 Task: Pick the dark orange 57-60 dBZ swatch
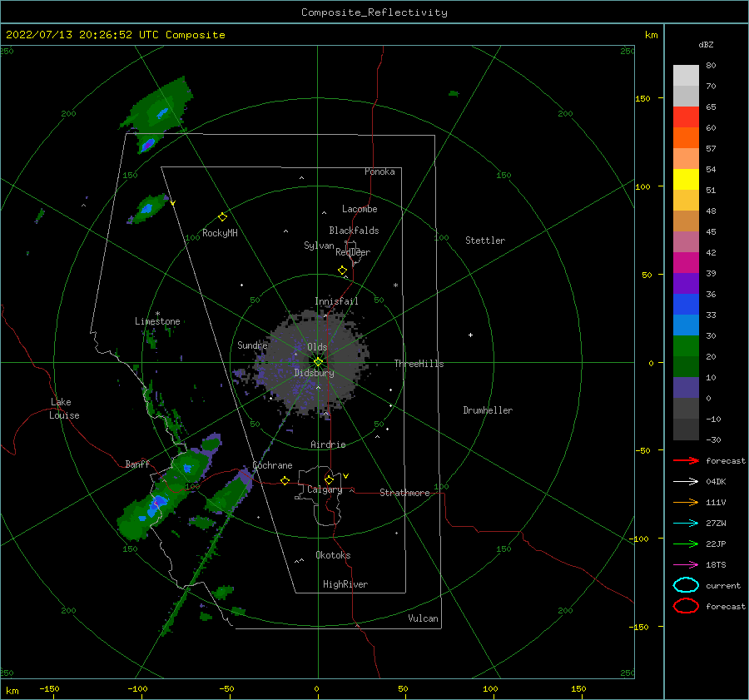pos(686,138)
